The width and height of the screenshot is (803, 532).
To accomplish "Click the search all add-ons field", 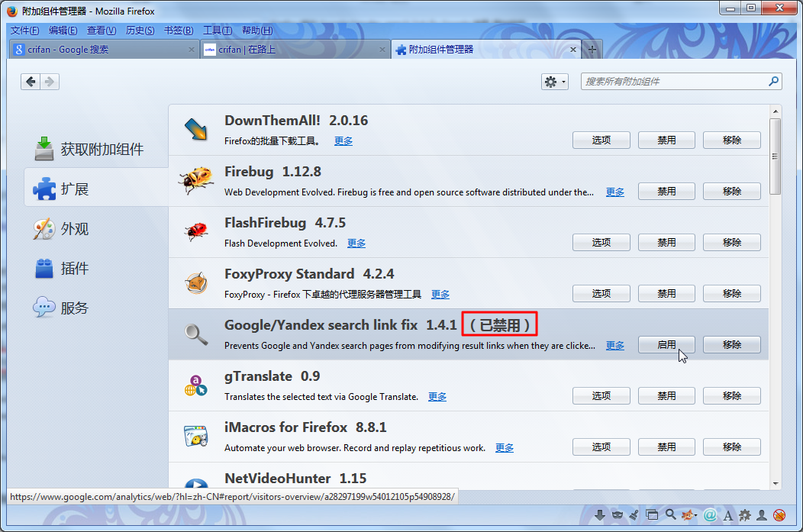I will [x=681, y=82].
